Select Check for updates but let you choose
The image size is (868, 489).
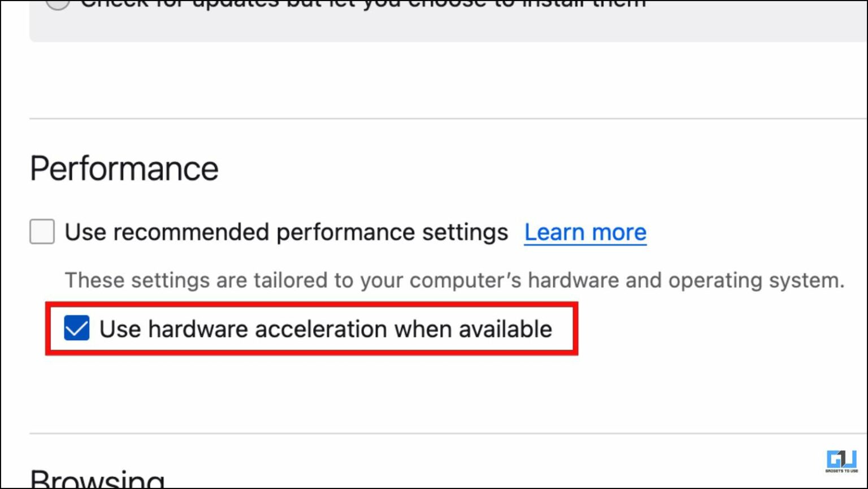pyautogui.click(x=58, y=3)
